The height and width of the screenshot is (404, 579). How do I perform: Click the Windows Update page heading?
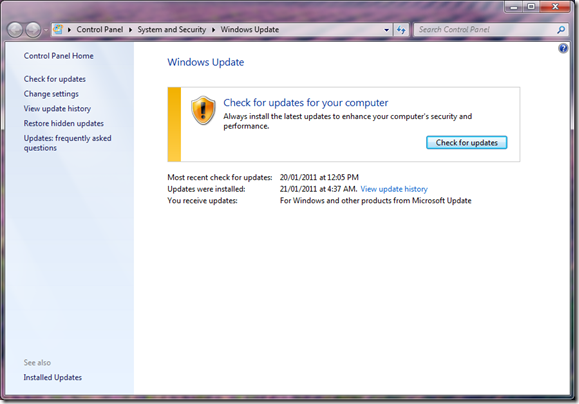[x=206, y=62]
